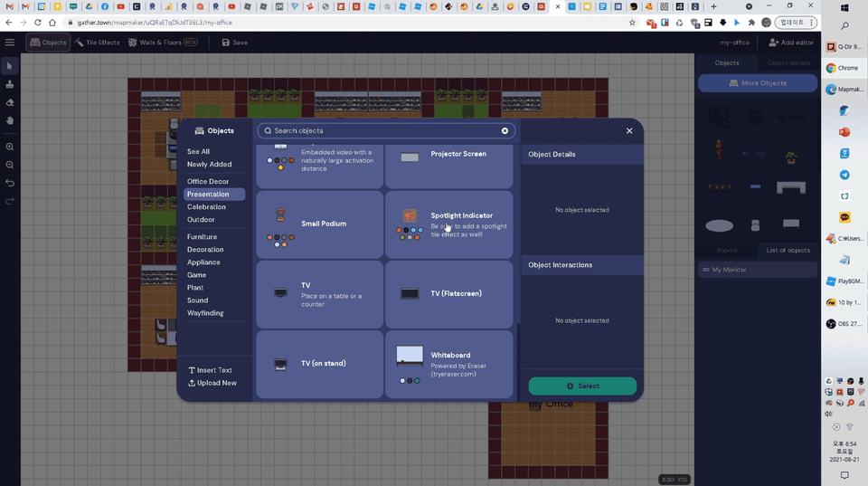Choose Plant category

tap(195, 288)
